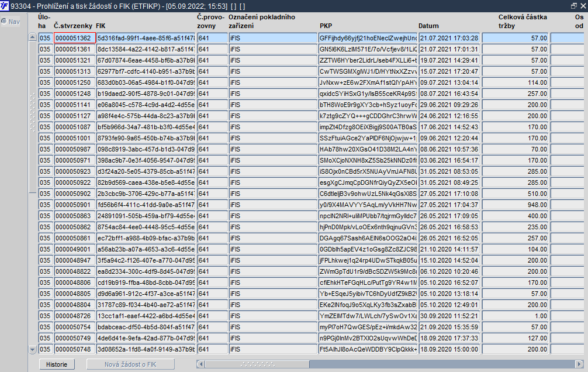The width and height of the screenshot is (588, 372).
Task: Click total amount cell 104.00
Action: (516, 249)
